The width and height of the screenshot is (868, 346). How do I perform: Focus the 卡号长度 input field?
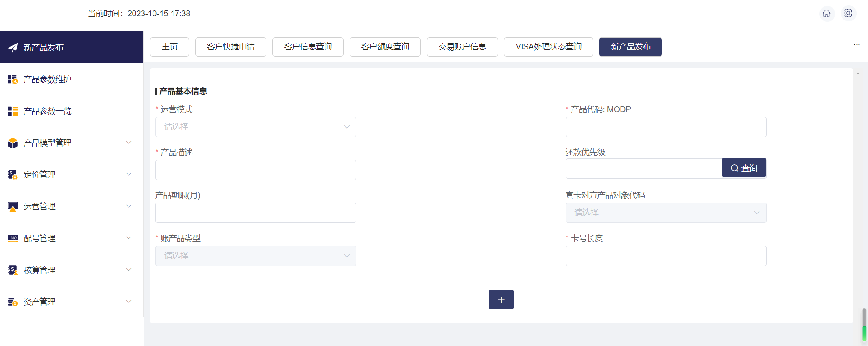[x=666, y=256]
